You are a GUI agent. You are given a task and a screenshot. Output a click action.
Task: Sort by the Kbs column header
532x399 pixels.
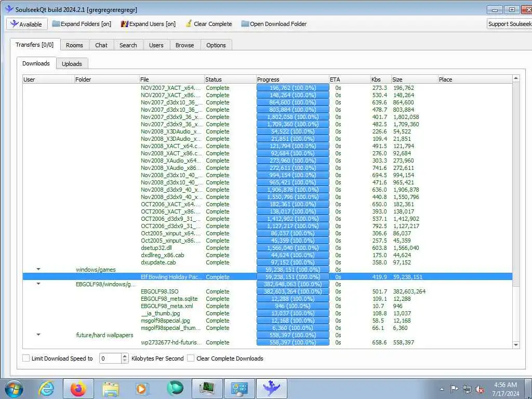381,79
